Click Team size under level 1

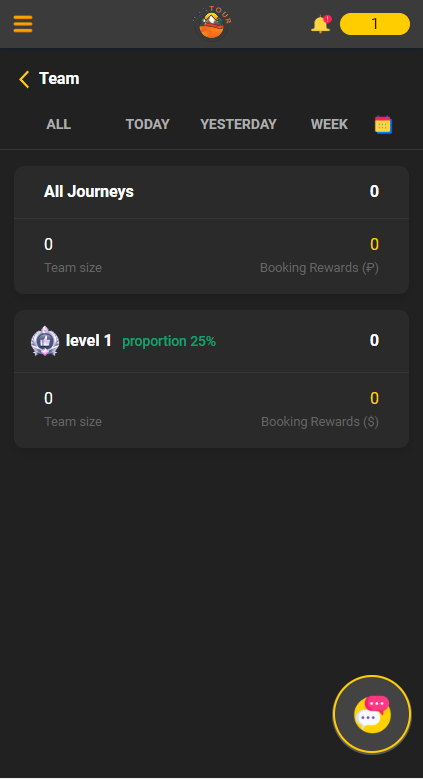[73, 422]
